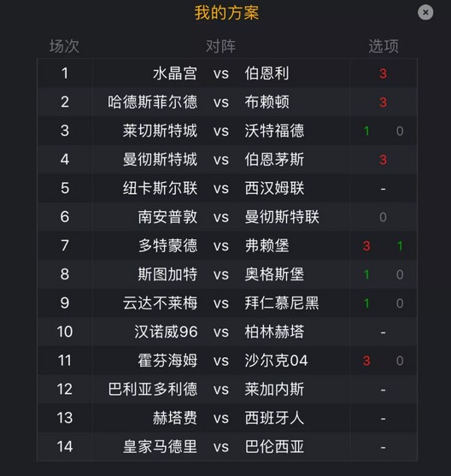Click the 场次 column header

[64, 46]
